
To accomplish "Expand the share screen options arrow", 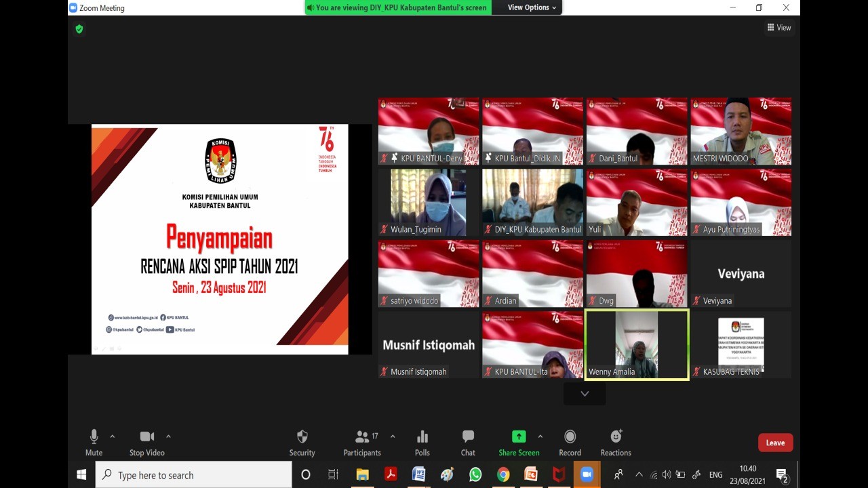I will (540, 436).
